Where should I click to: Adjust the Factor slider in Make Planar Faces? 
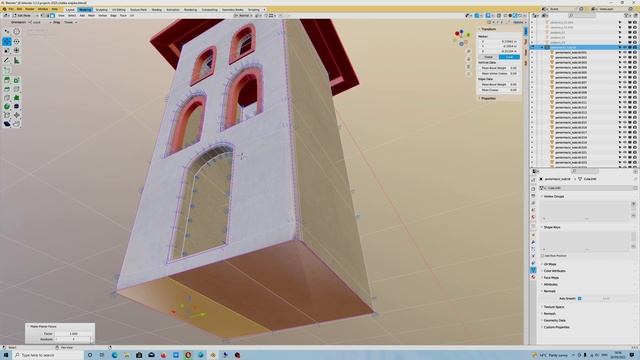tap(73, 333)
